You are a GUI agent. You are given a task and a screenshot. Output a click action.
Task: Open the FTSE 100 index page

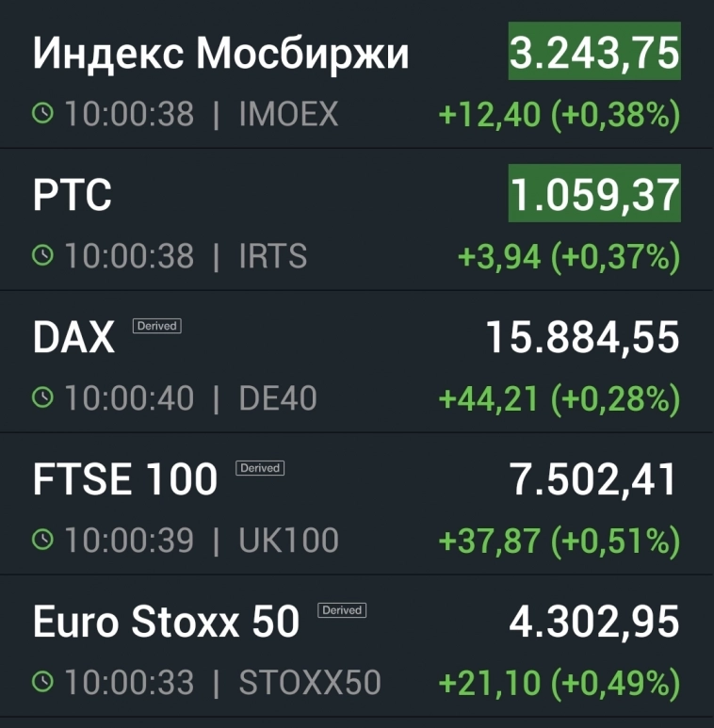coord(125,479)
